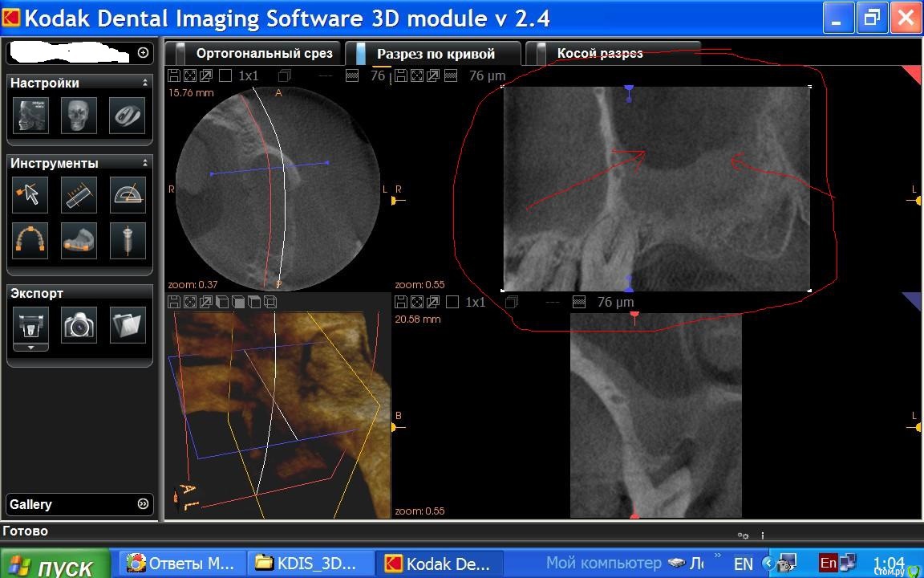The width and height of the screenshot is (924, 578).
Task: Open the 3D skull view setting
Action: click(79, 115)
